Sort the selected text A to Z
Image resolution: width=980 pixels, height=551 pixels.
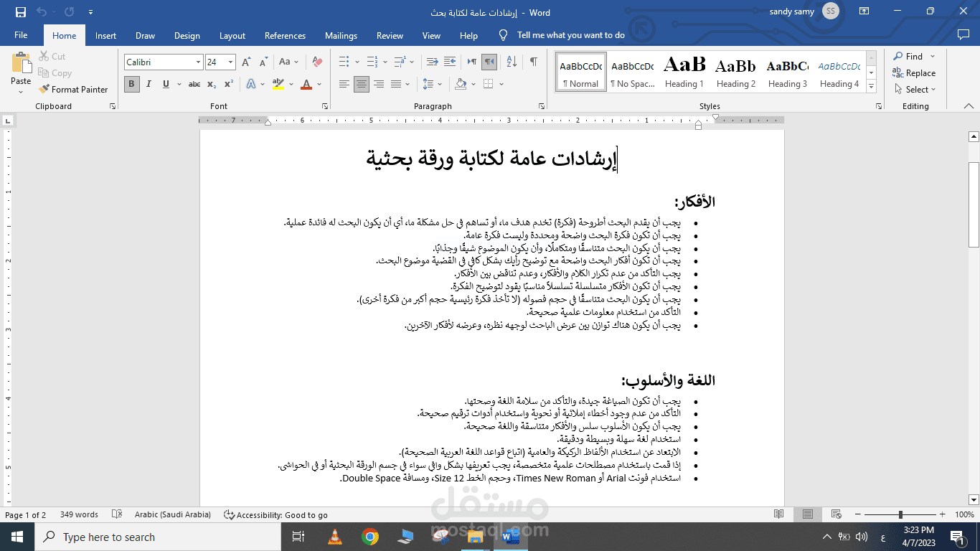(x=511, y=62)
